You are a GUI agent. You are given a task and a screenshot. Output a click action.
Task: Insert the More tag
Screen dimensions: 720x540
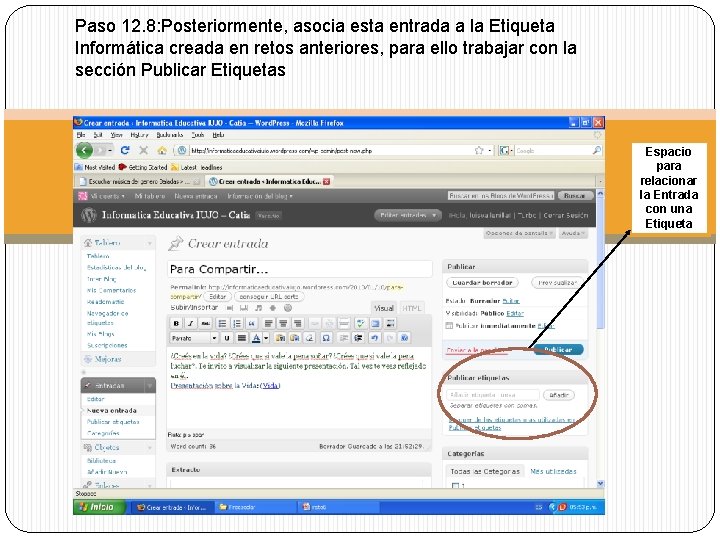[x=343, y=324]
